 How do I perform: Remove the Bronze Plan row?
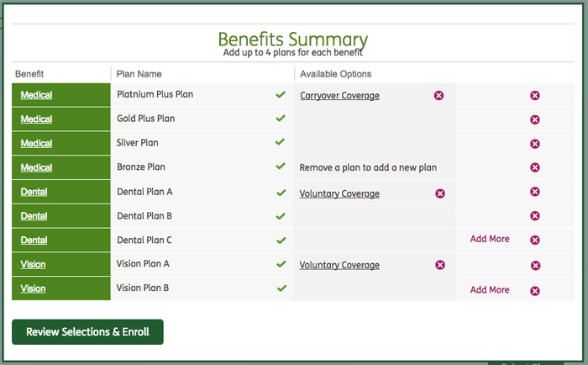pyautogui.click(x=535, y=168)
